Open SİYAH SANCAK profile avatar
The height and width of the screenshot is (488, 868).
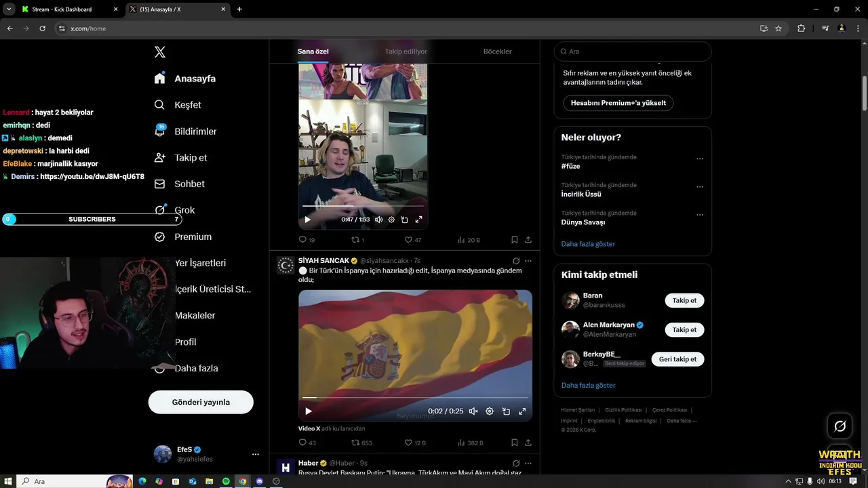tap(285, 265)
